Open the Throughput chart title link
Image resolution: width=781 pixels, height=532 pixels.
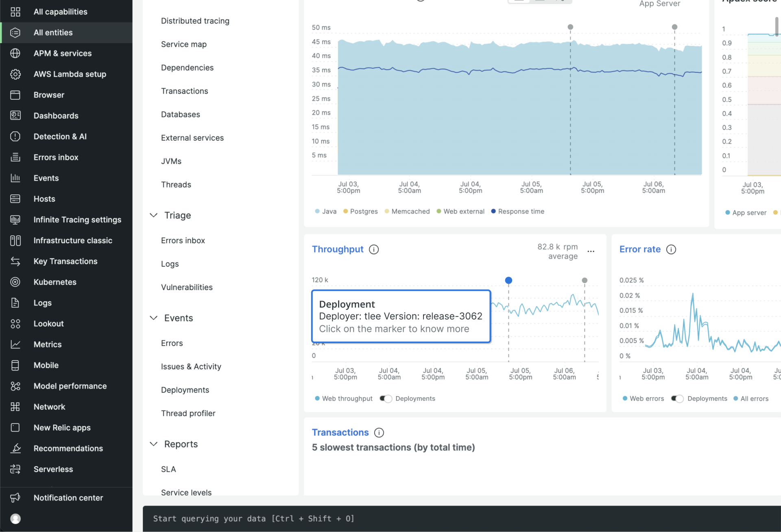click(337, 249)
